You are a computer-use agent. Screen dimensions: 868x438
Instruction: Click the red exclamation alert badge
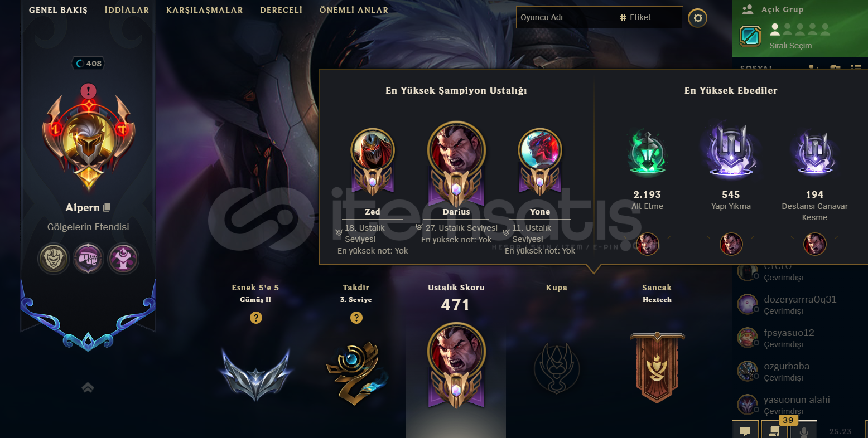pyautogui.click(x=88, y=91)
